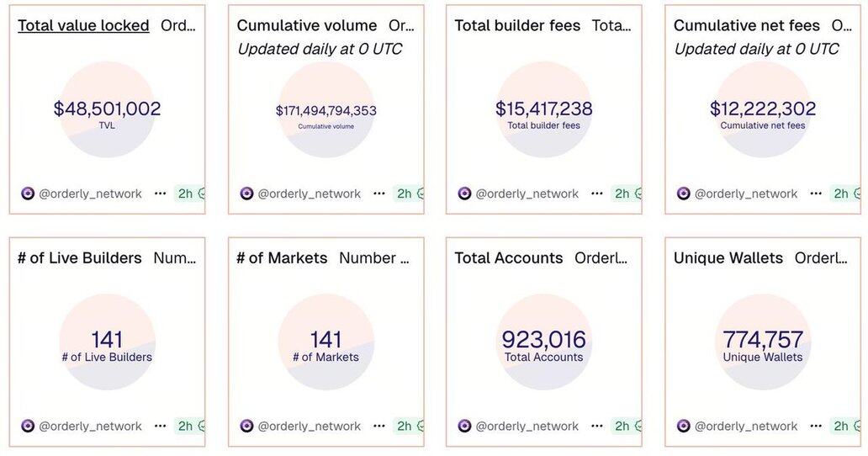Image resolution: width=868 pixels, height=456 pixels.
Task: Click orderly_network avatar on Live Builders card
Action: 28,426
